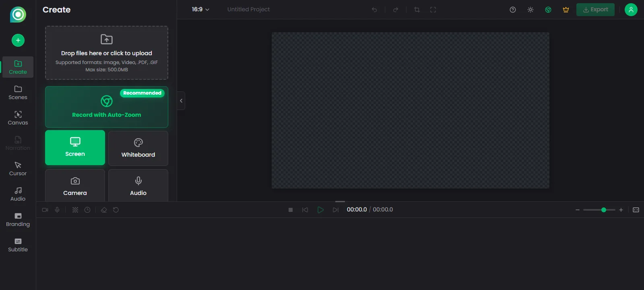Click the undo arrow icon

374,10
